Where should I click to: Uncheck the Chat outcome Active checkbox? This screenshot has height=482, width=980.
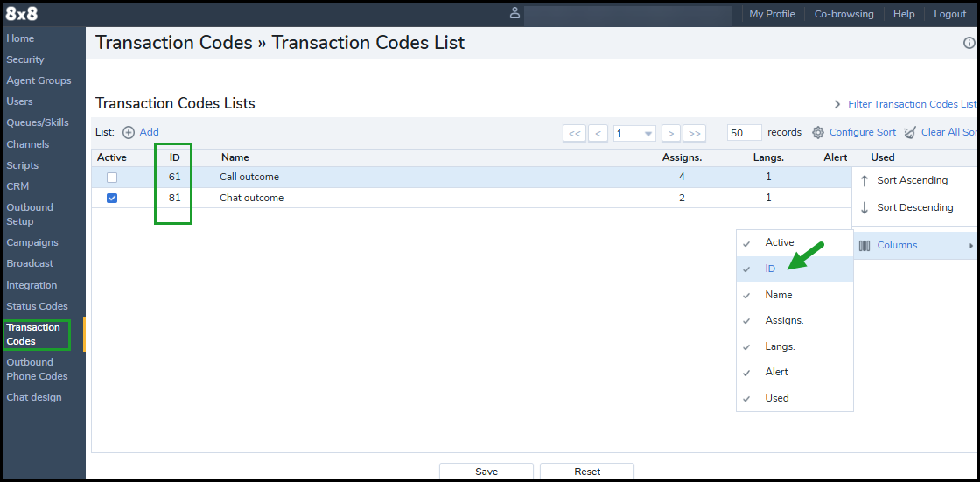tap(112, 199)
